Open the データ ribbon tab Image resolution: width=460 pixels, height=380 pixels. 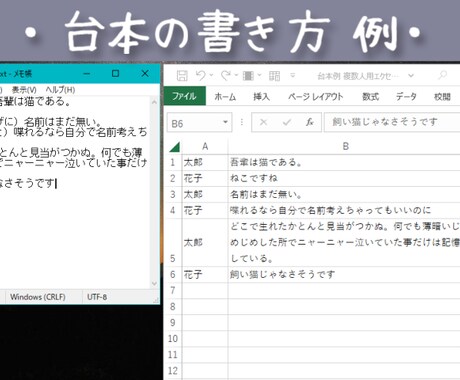tap(406, 97)
